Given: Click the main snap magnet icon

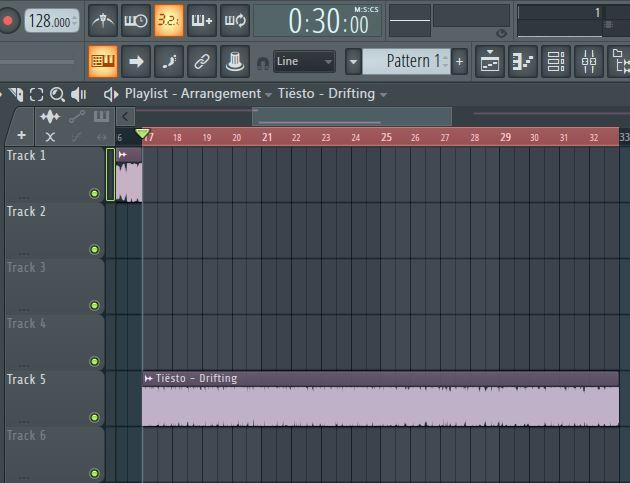Looking at the screenshot, I should 263,63.
